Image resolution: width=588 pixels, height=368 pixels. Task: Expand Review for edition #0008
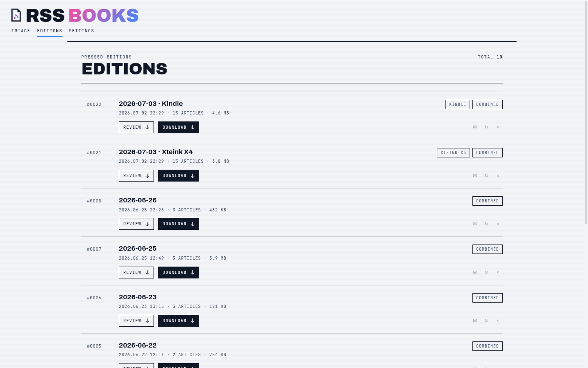pyautogui.click(x=136, y=224)
